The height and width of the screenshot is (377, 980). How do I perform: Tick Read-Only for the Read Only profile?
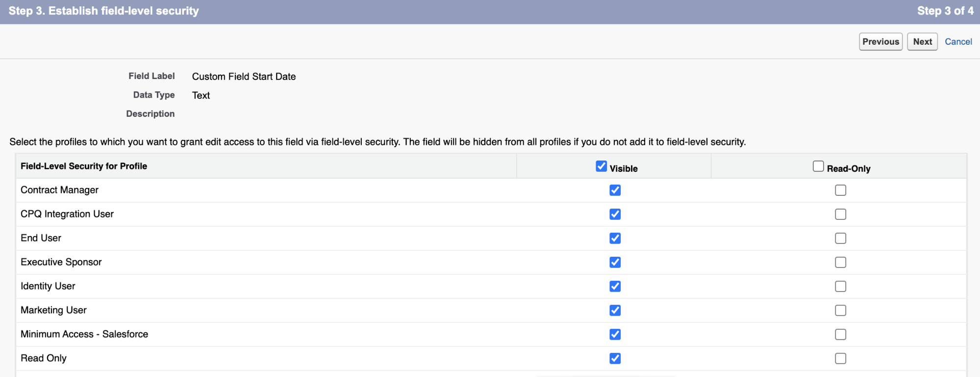tap(840, 359)
